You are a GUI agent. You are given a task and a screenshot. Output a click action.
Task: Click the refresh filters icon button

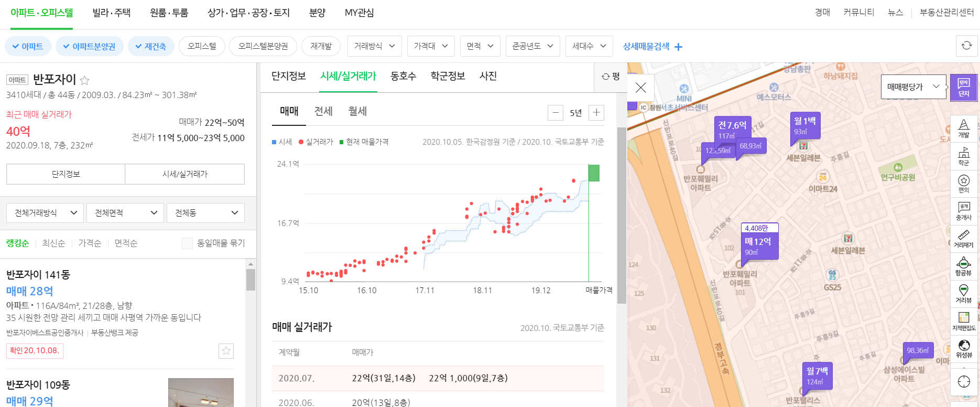click(x=966, y=46)
